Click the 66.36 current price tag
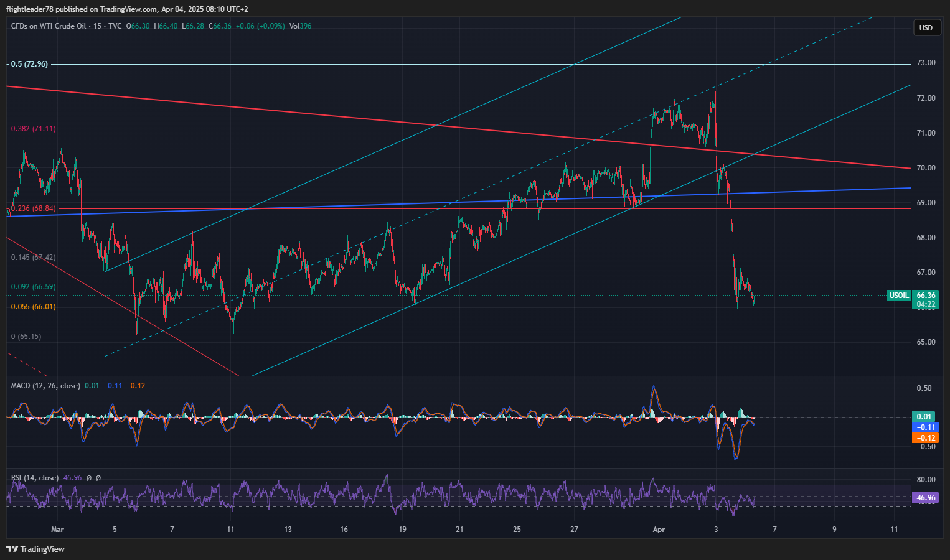 [x=926, y=296]
